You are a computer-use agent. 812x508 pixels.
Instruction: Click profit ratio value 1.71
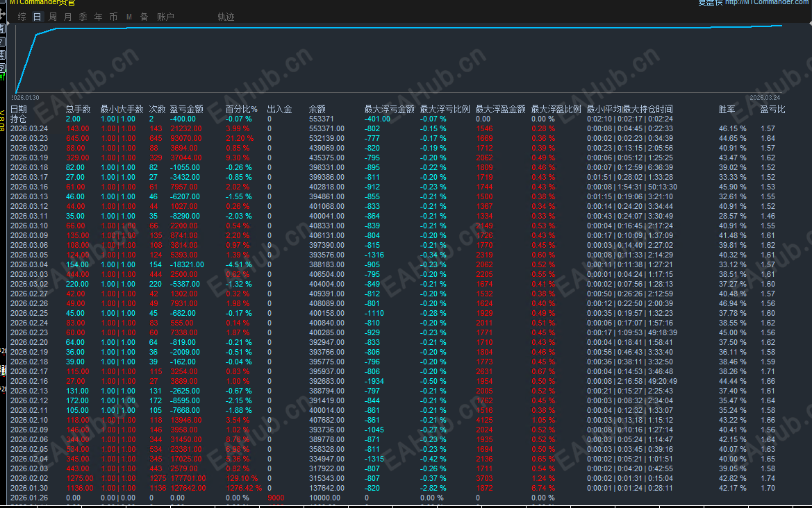point(768,371)
